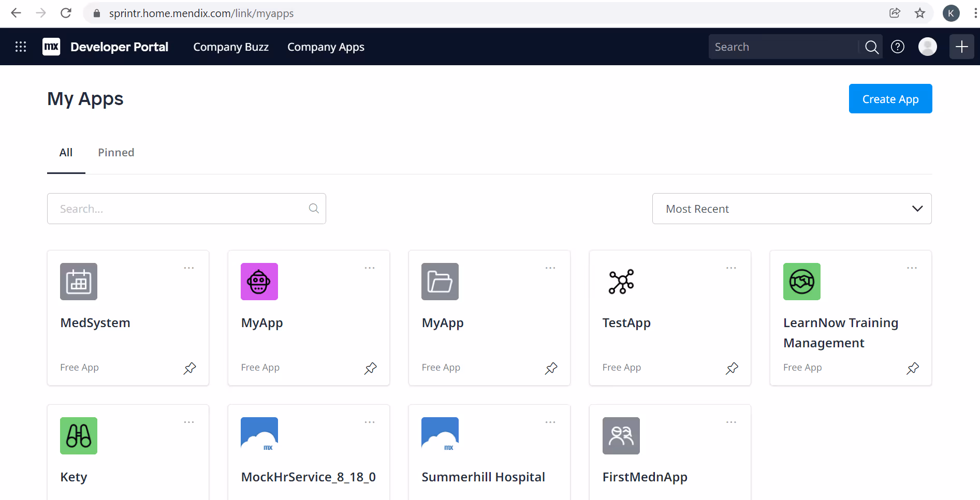Pin the MedSystem app
The width and height of the screenshot is (980, 500).
pos(189,369)
